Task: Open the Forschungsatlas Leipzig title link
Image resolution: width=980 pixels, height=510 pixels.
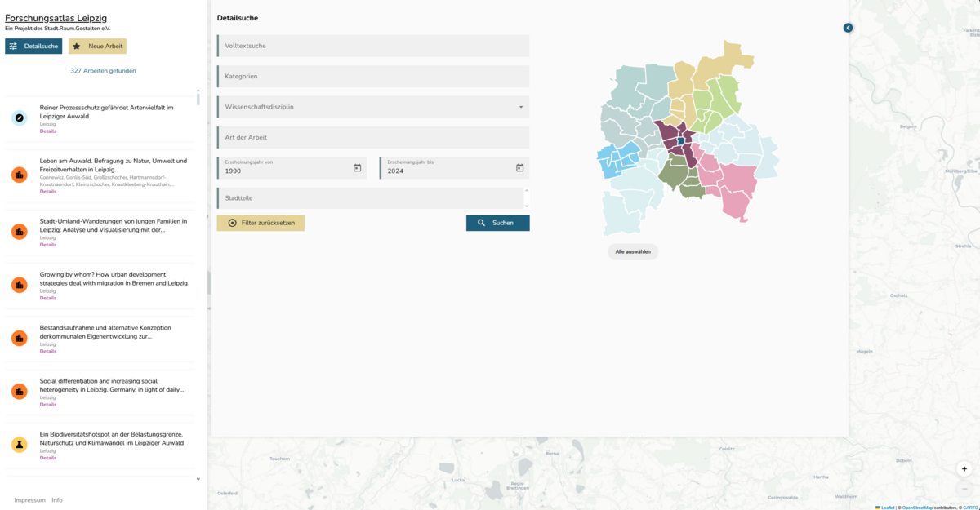Action: click(56, 18)
